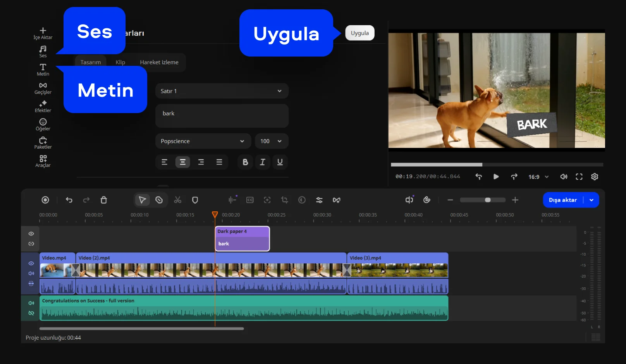Mute the Congratulations on Success audio track
This screenshot has width=626, height=364.
tap(31, 303)
